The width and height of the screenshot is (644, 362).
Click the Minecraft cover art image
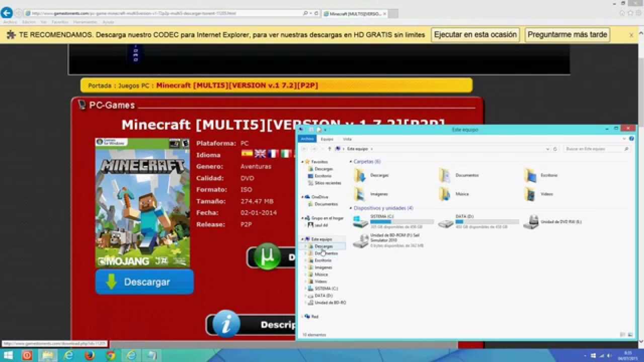(x=142, y=202)
